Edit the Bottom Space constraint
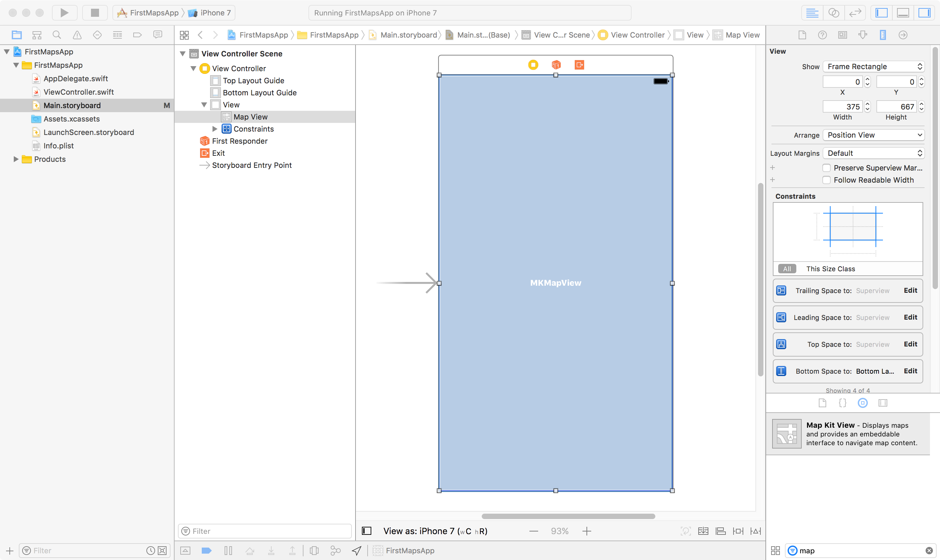The width and height of the screenshot is (940, 560). click(x=910, y=371)
